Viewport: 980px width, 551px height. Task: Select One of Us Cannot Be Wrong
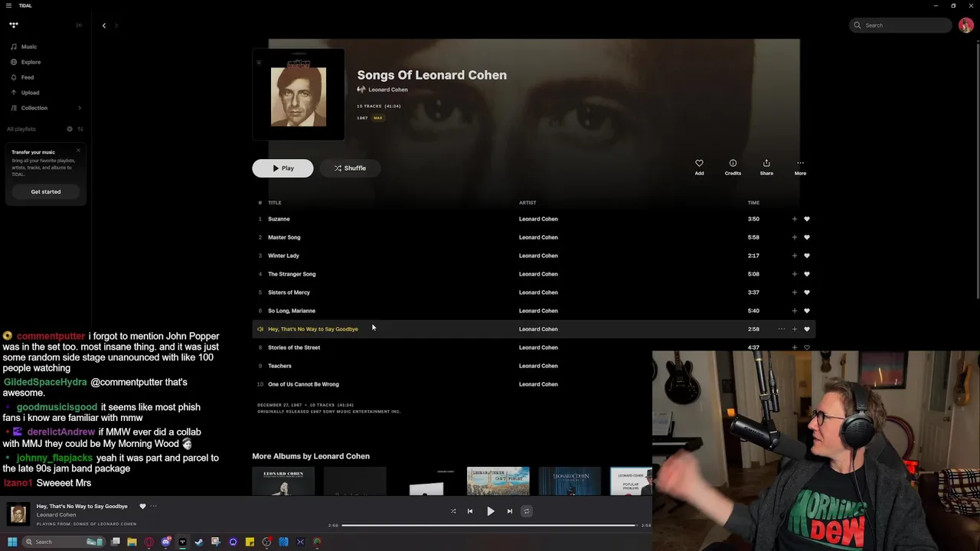click(303, 384)
